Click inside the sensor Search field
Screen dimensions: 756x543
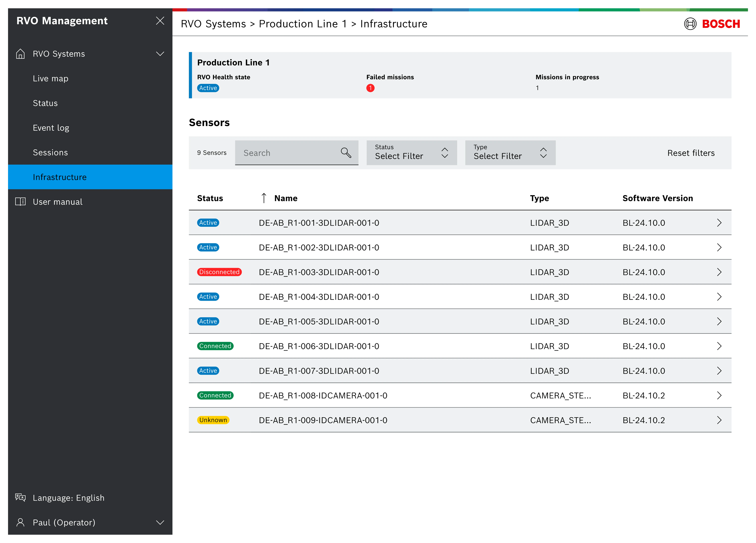287,153
